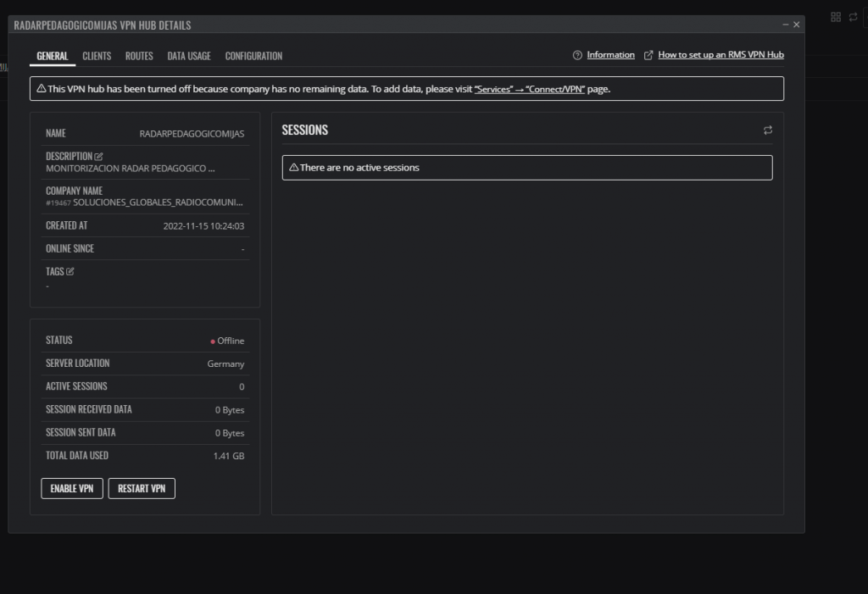Click the red Offline status indicator
The height and width of the screenshot is (594, 868).
(x=213, y=341)
